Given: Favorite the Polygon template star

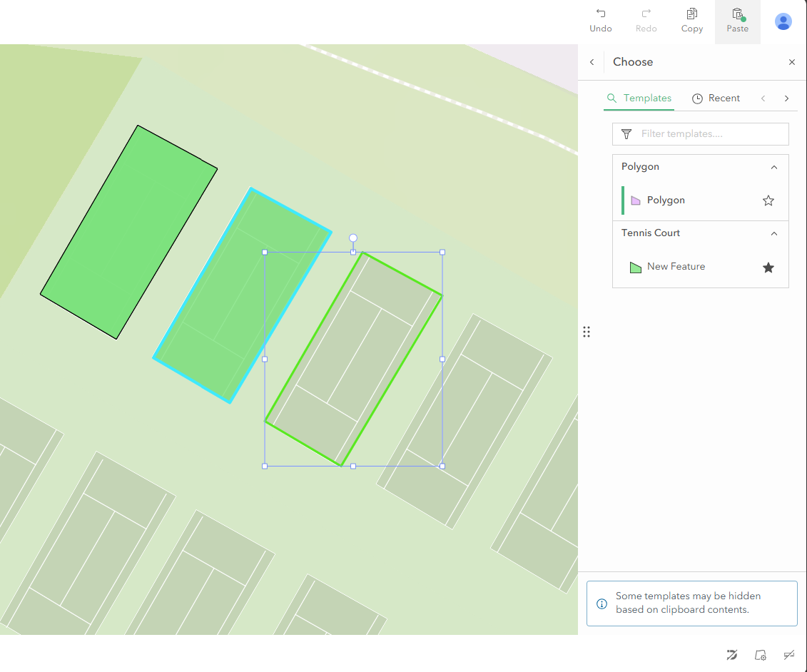Looking at the screenshot, I should (x=768, y=200).
